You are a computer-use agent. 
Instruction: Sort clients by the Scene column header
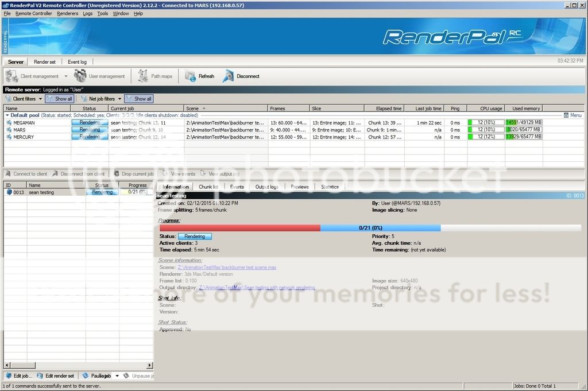tap(226, 109)
